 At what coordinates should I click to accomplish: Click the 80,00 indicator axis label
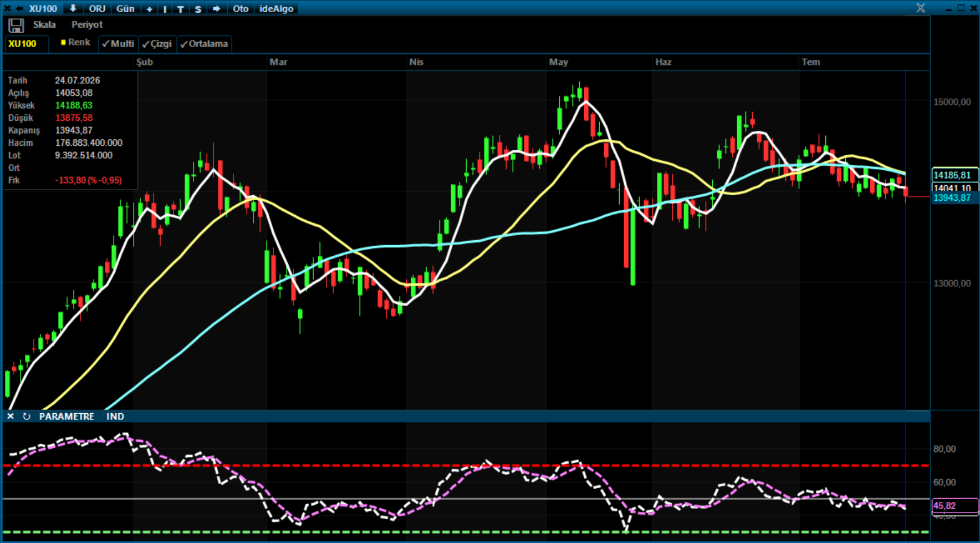(945, 449)
